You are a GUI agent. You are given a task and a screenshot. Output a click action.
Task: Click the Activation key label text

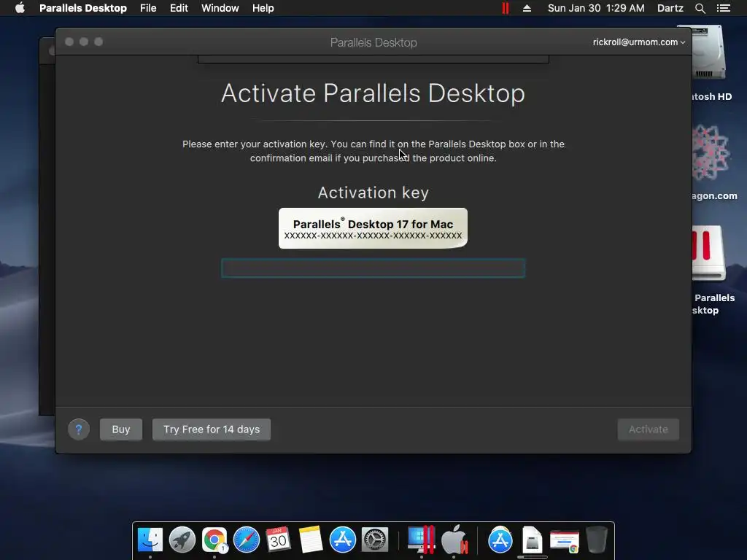[373, 192]
